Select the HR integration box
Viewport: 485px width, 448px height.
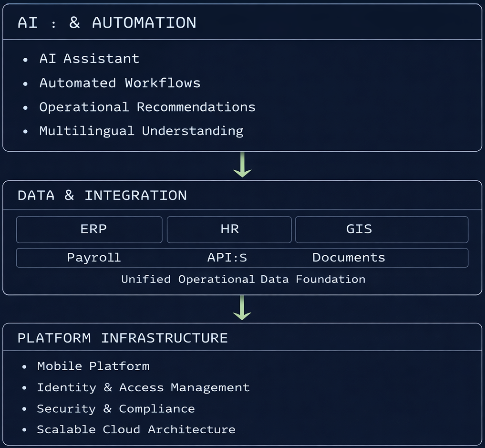(x=229, y=229)
